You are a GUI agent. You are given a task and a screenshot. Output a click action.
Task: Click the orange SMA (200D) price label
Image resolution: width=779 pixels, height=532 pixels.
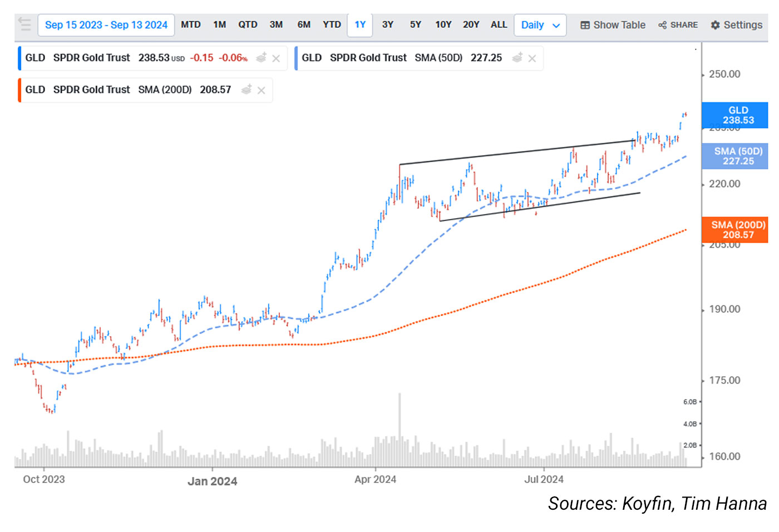[x=738, y=230]
